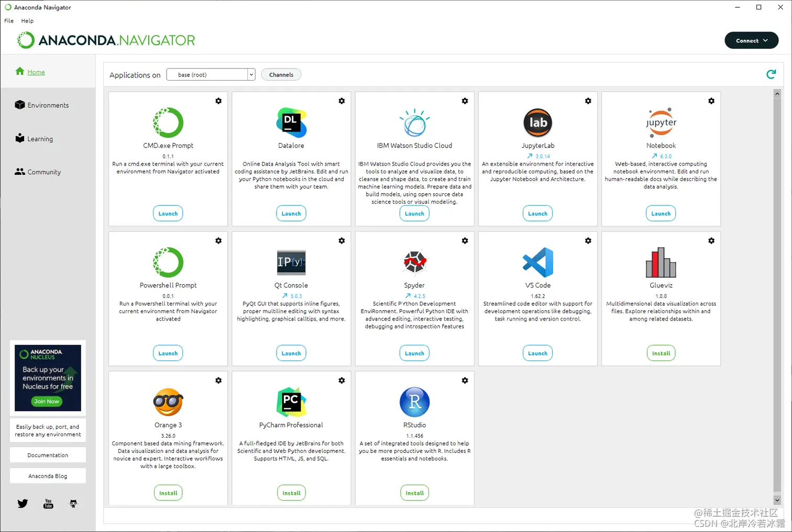Click the IBM Watson Studio icon

tap(414, 123)
